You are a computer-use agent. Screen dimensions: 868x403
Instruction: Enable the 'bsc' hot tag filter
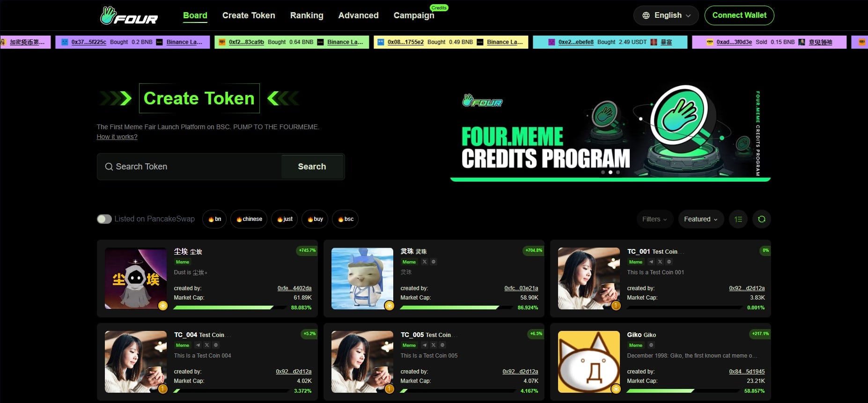pyautogui.click(x=346, y=219)
